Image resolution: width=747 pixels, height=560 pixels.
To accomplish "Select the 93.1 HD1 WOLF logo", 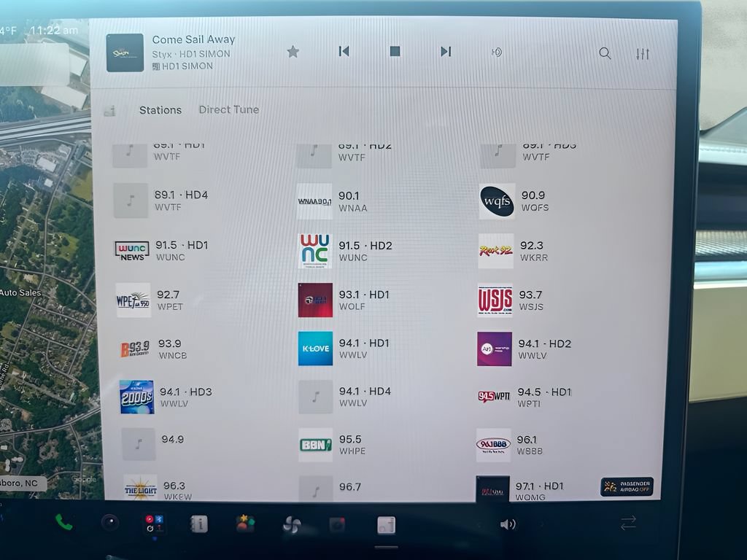I will point(315,300).
